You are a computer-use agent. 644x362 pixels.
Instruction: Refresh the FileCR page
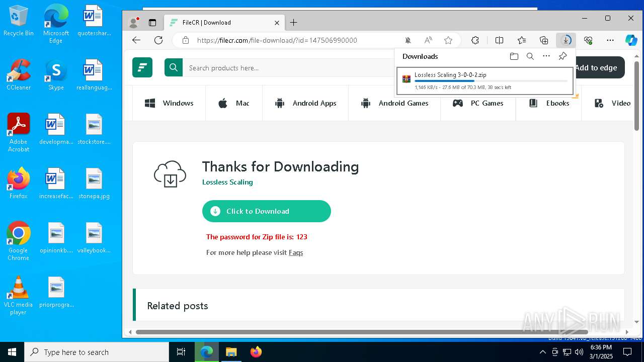pyautogui.click(x=158, y=40)
